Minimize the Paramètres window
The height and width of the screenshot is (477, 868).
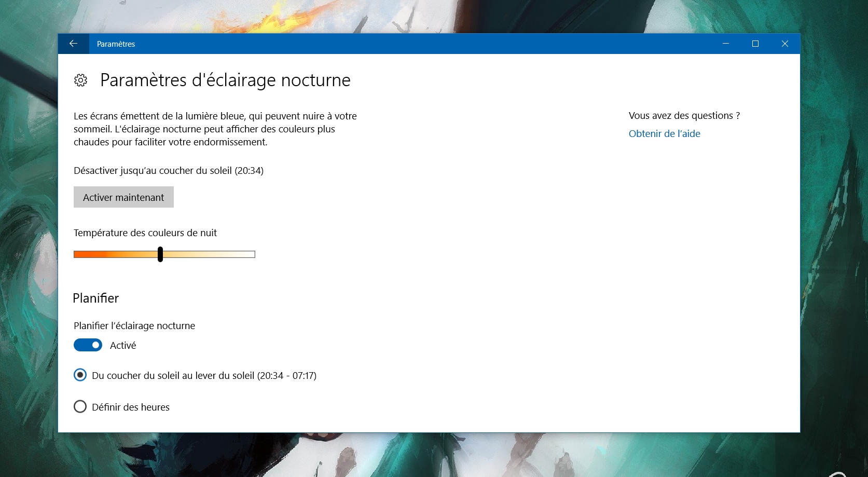pos(726,44)
